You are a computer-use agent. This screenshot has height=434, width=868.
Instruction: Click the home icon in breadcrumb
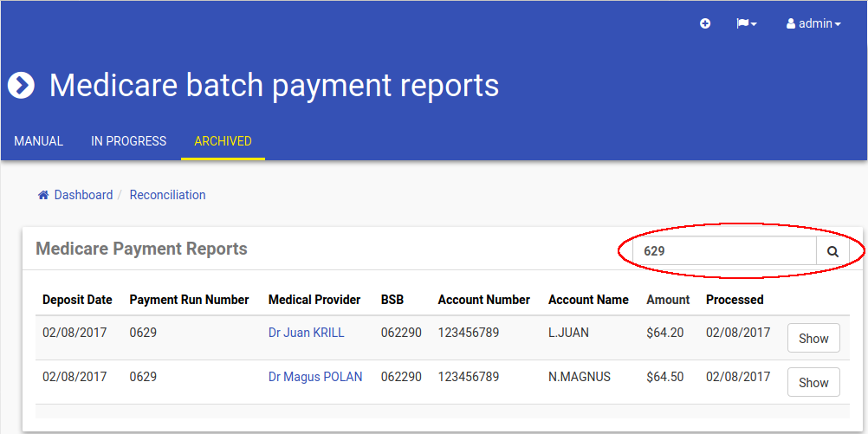click(43, 195)
